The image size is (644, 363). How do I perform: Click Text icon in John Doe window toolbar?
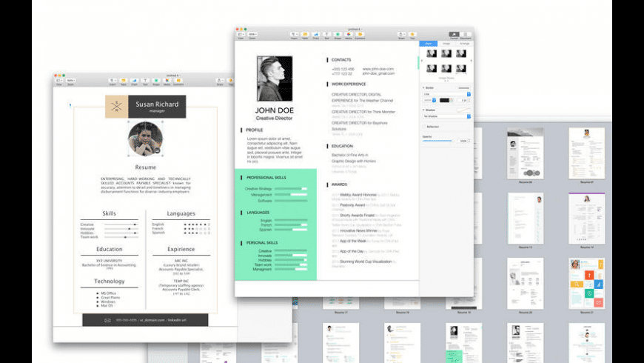(x=326, y=35)
